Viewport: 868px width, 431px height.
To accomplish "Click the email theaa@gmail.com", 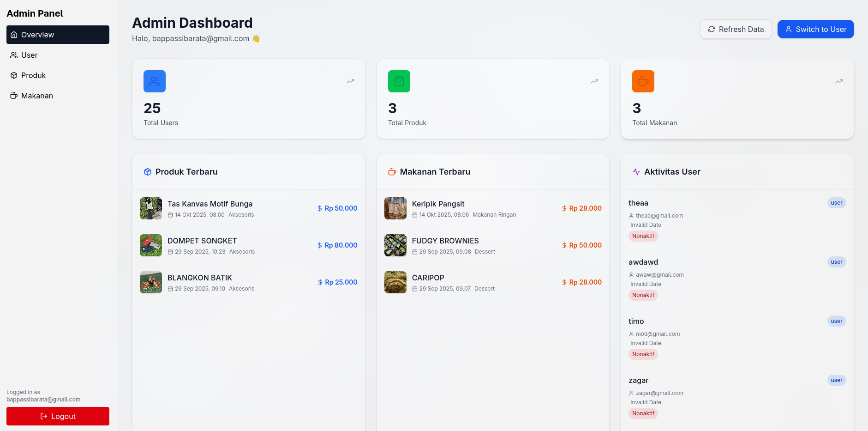I will (x=659, y=216).
